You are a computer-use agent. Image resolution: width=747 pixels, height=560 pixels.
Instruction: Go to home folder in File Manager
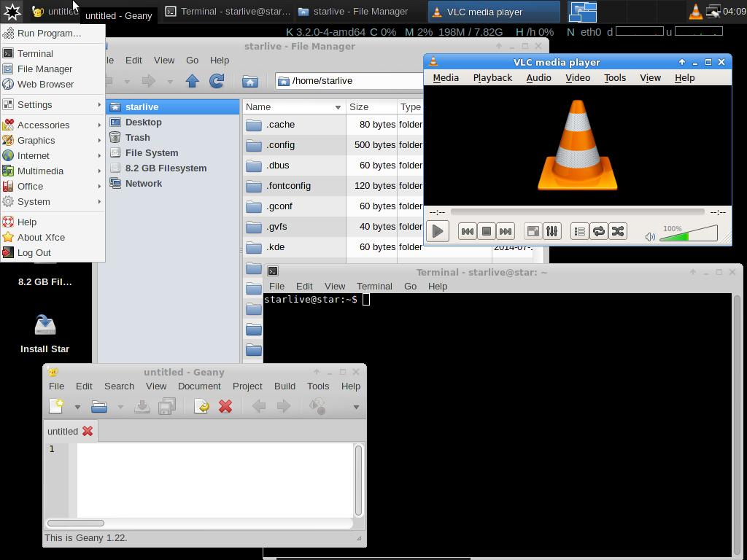point(249,81)
